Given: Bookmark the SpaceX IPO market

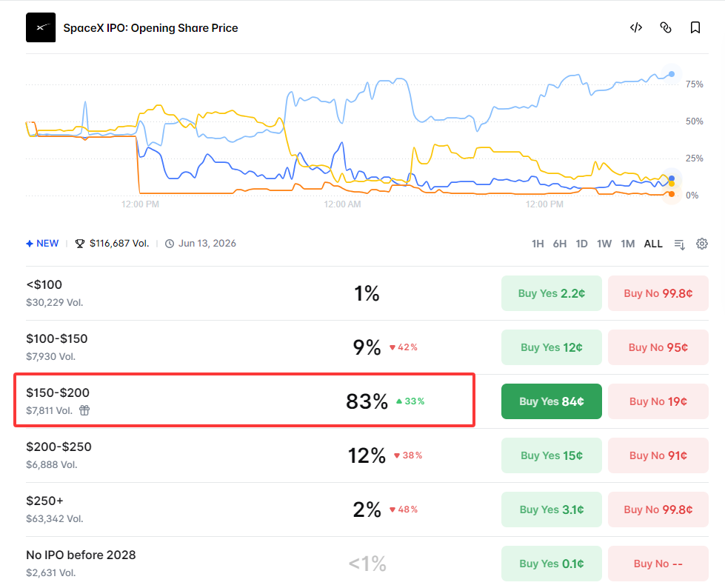Looking at the screenshot, I should pyautogui.click(x=695, y=27).
